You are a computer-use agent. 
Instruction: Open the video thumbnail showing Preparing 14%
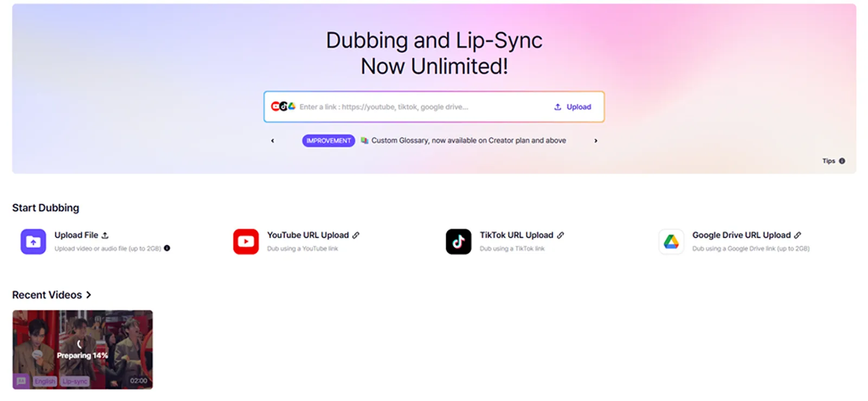click(82, 349)
